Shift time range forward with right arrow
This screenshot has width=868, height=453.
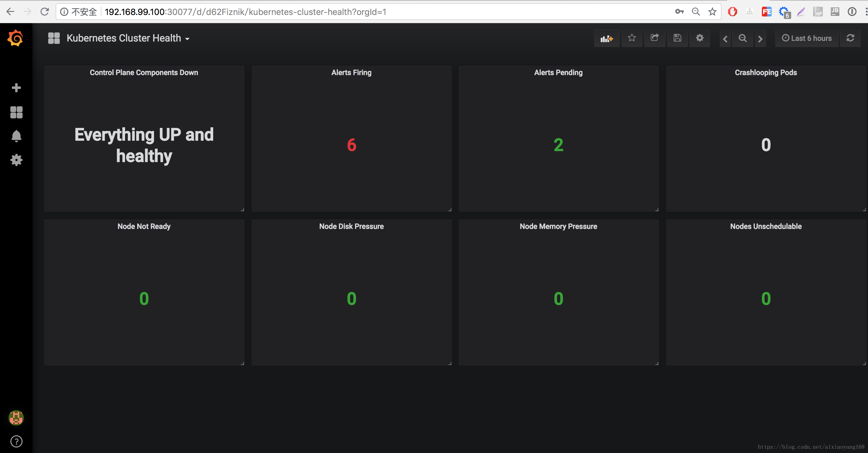(760, 39)
